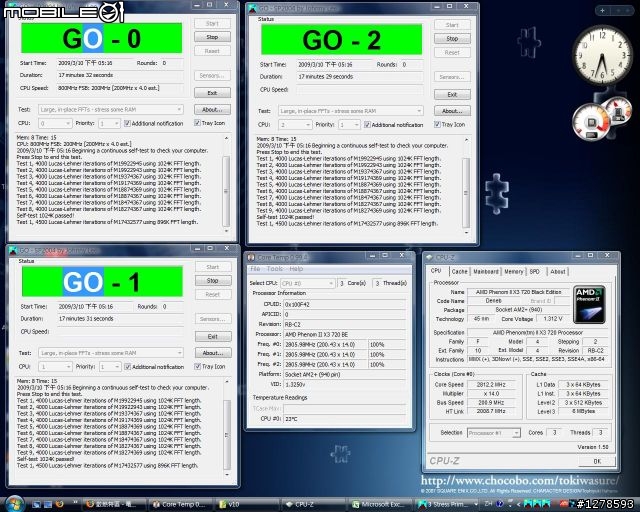Viewport: 640px width, 512px height.
Task: Click the ZH language indicator in the tray
Action: (488, 504)
